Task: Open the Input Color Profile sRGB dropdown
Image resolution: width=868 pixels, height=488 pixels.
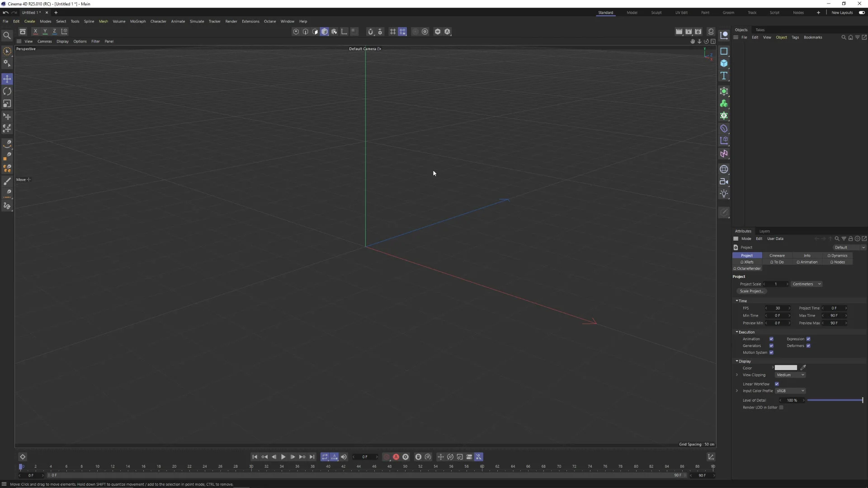Action: point(790,391)
